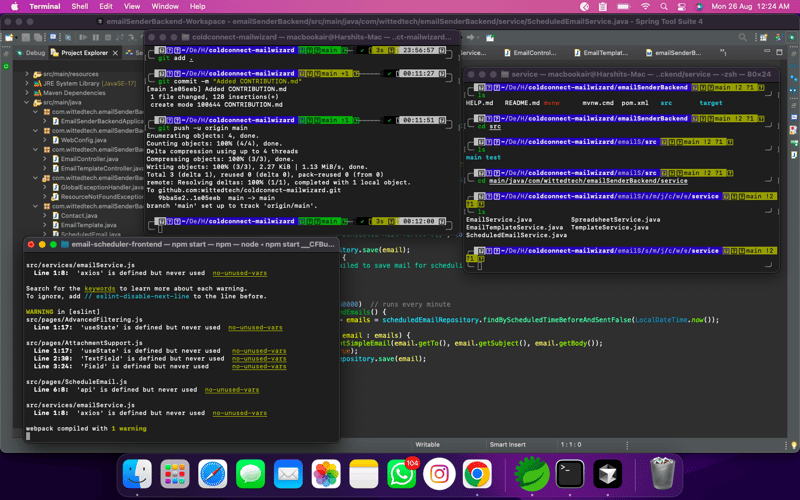The width and height of the screenshot is (800, 500).
Task: Open Launchpad from the Dock
Action: 175,474
